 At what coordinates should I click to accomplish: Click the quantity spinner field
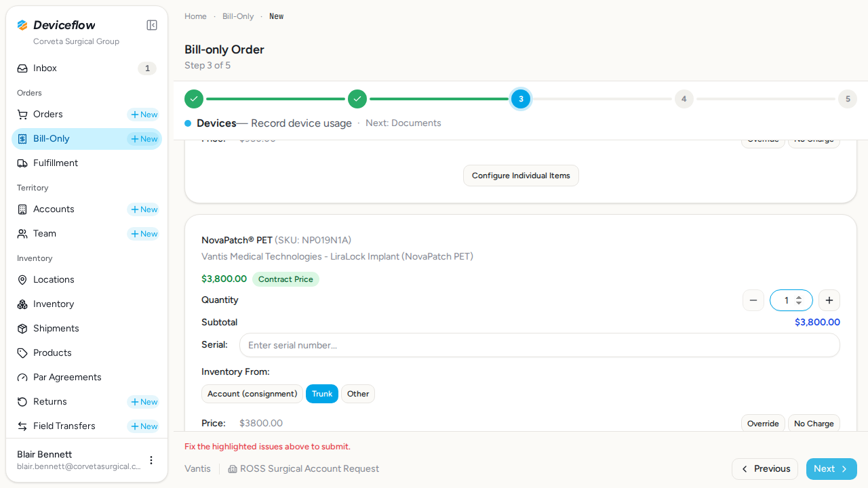[x=791, y=300]
